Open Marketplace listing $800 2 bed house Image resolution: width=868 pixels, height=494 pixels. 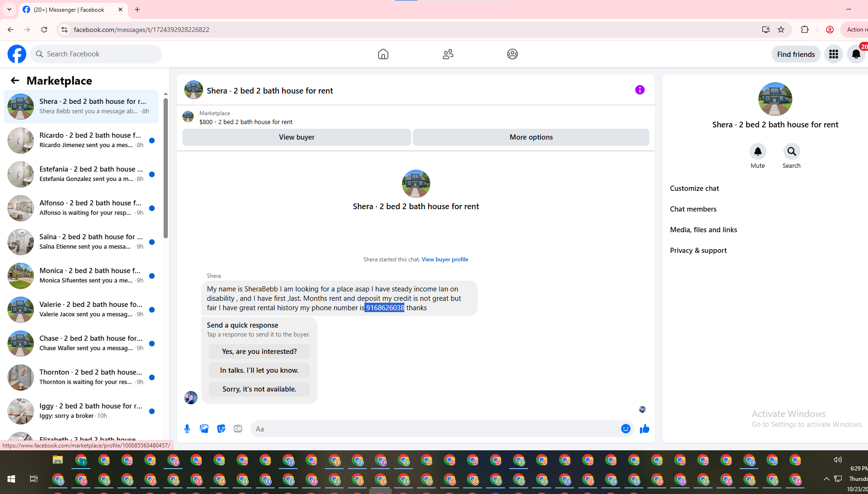pos(245,122)
